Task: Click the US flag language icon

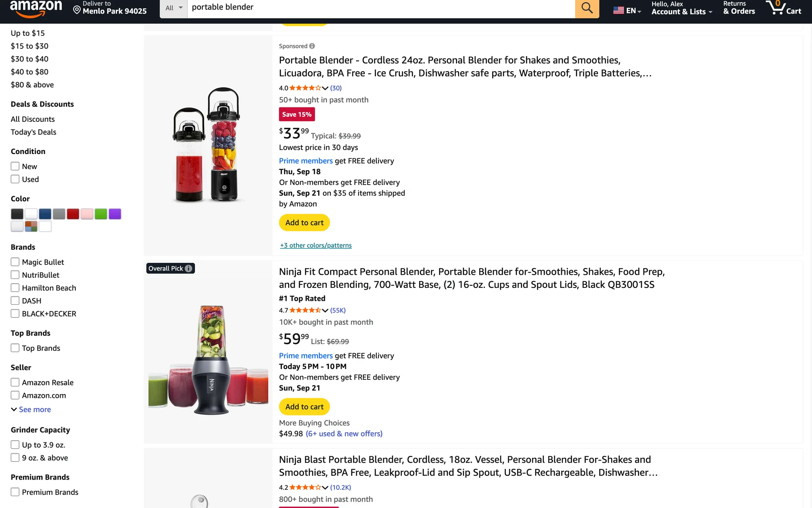Action: pos(618,11)
